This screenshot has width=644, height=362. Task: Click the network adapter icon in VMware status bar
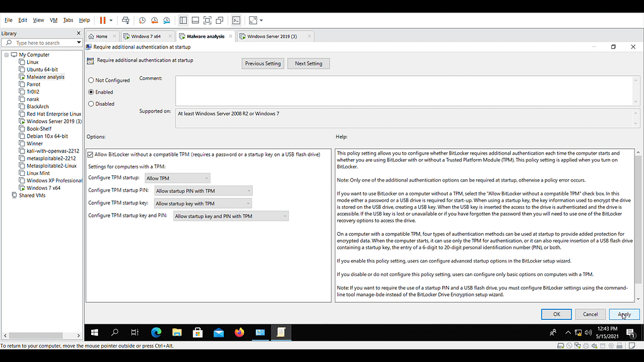[x=577, y=346]
